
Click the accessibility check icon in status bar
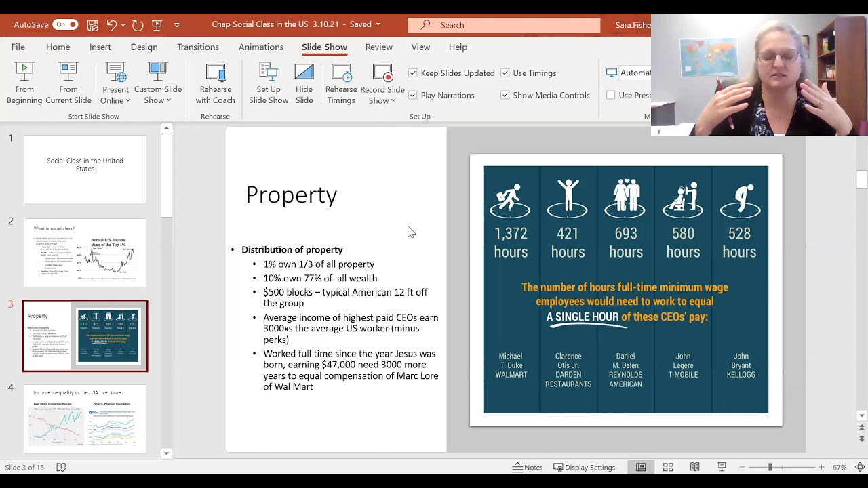coord(61,467)
